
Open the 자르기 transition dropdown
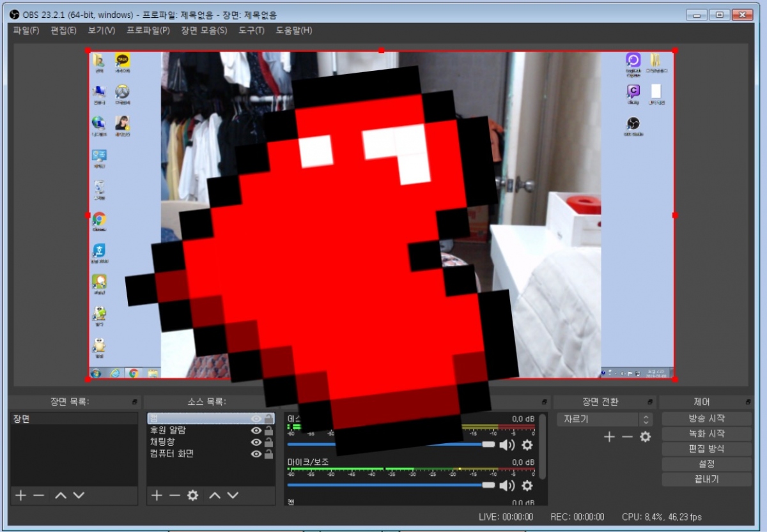click(x=604, y=420)
